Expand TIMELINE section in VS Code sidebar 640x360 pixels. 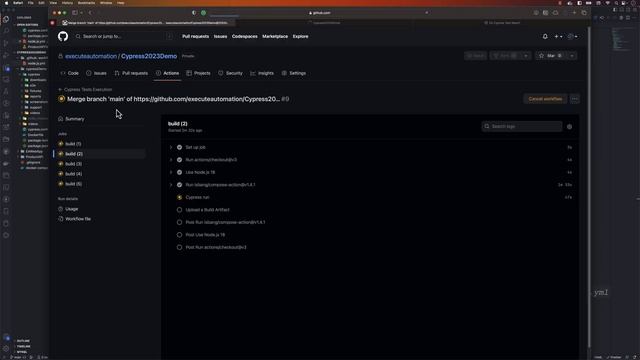tap(23, 346)
